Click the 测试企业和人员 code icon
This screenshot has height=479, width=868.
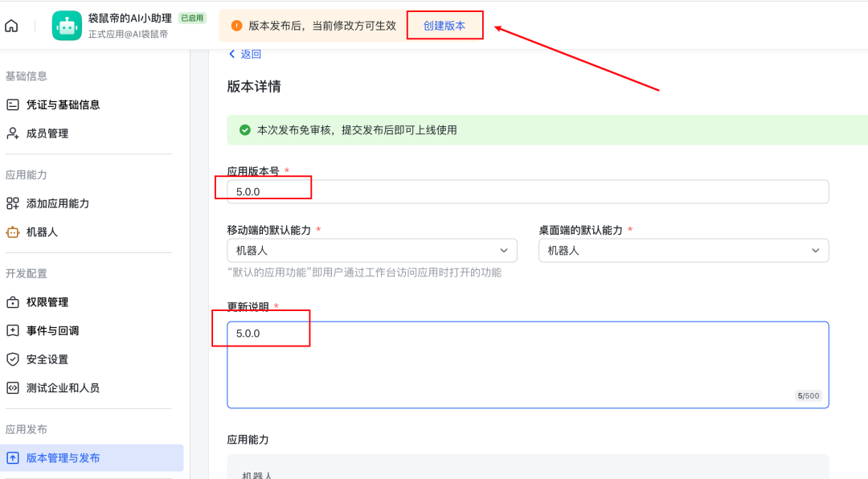pos(11,388)
